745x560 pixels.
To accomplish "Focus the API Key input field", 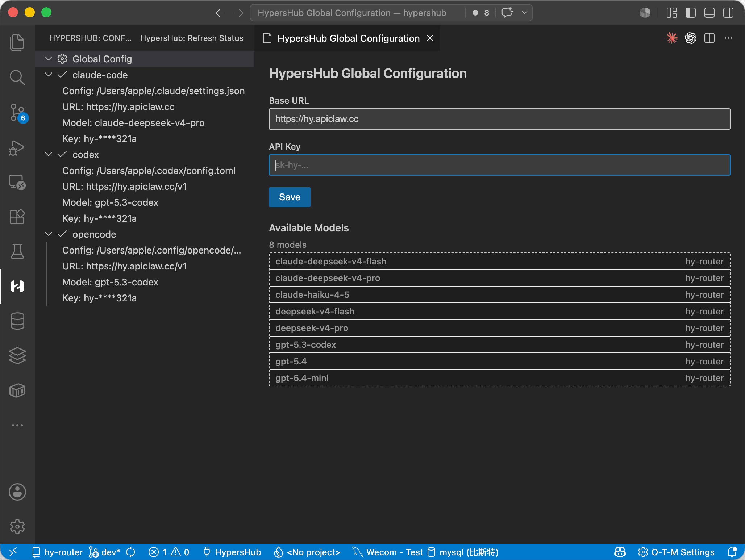I will [499, 165].
